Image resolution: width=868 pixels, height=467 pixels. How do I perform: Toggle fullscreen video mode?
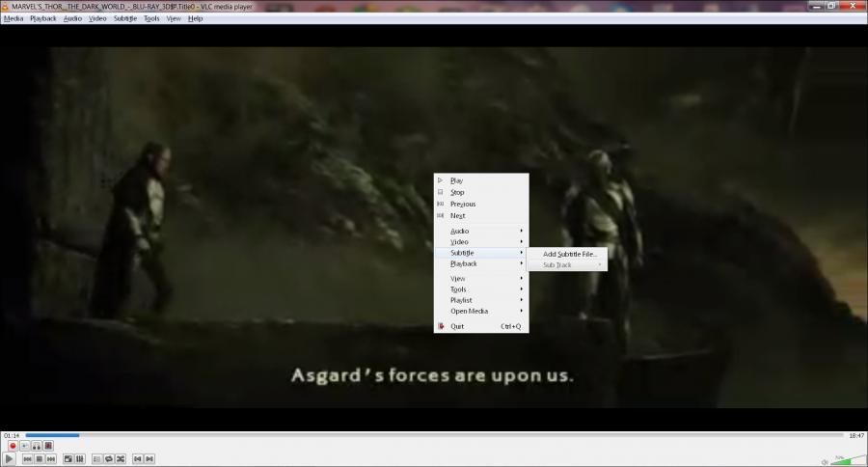[x=68, y=459]
